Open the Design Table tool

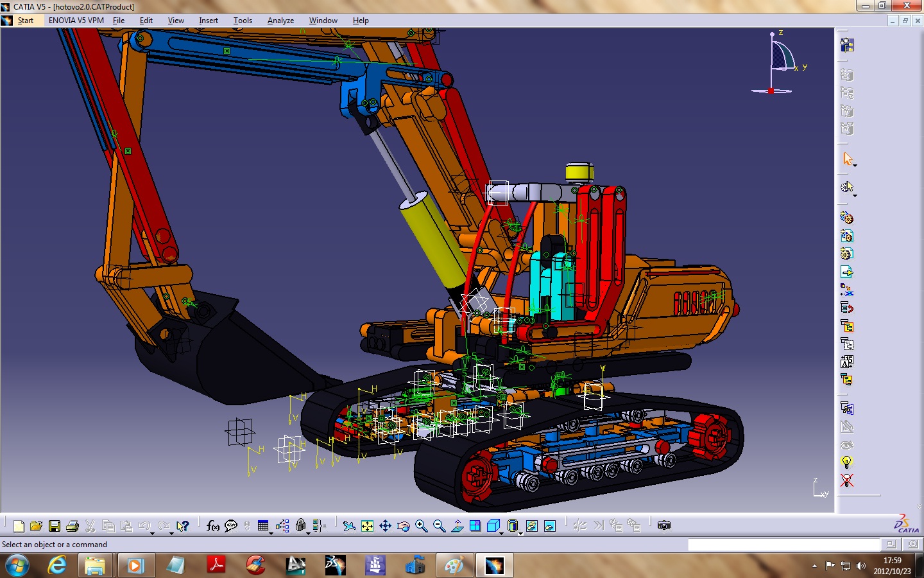[263, 526]
